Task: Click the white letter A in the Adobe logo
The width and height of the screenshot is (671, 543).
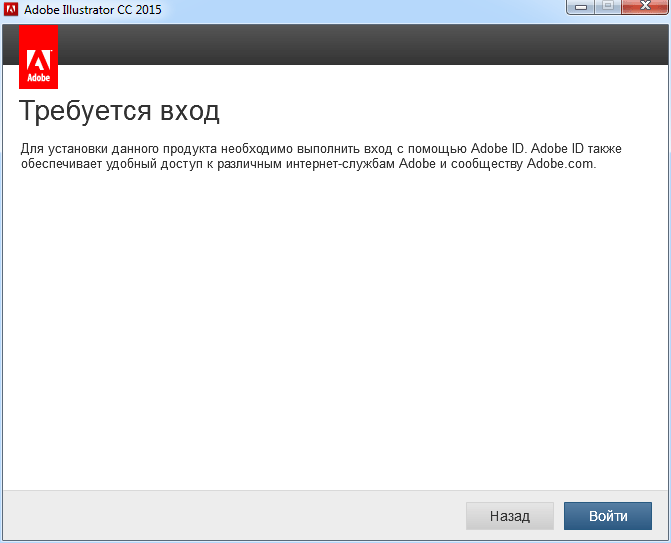Action: 38,55
